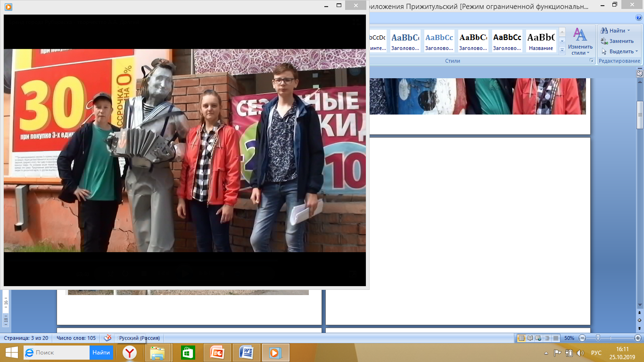Switch to Full Screen Reading view
The height and width of the screenshot is (362, 644).
click(x=530, y=338)
